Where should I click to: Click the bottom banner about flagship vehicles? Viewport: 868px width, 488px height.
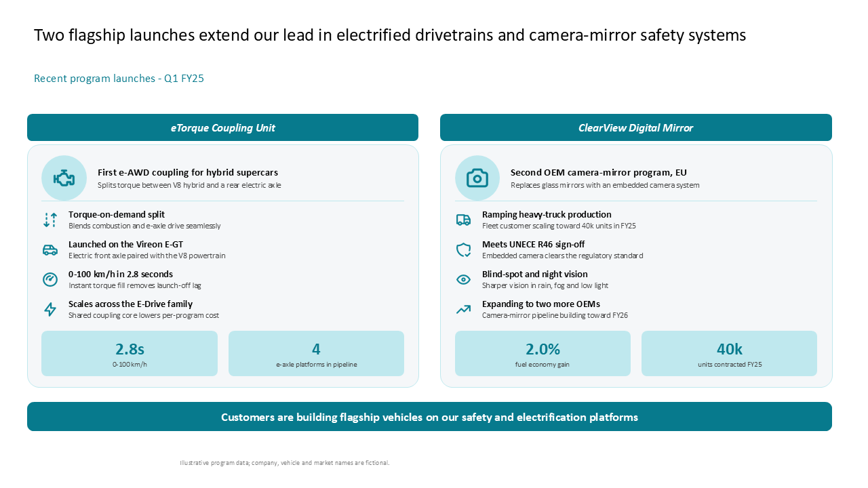point(429,417)
